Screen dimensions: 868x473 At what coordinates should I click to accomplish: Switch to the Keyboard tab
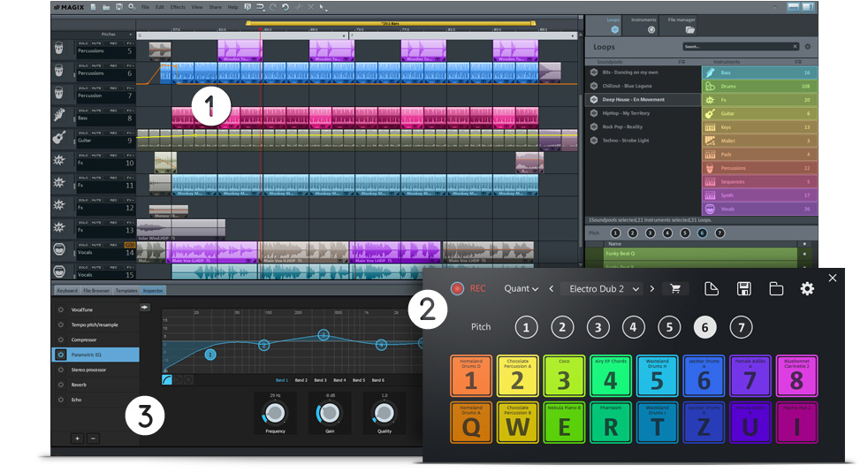point(67,290)
